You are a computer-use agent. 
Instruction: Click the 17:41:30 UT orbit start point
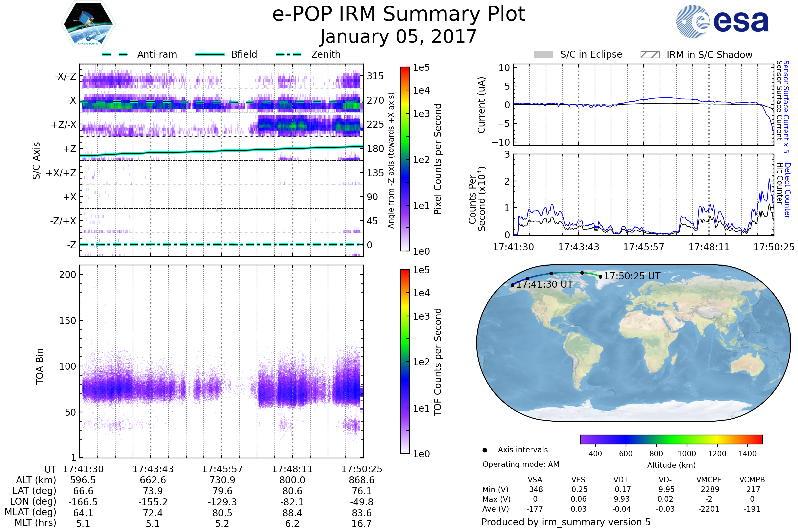pyautogui.click(x=512, y=285)
